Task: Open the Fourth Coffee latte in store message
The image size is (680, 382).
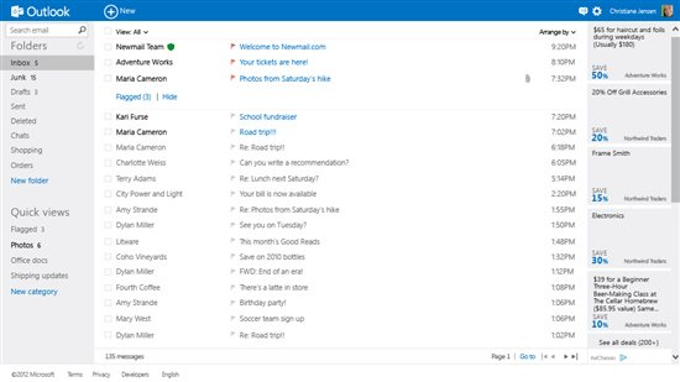Action: (274, 287)
